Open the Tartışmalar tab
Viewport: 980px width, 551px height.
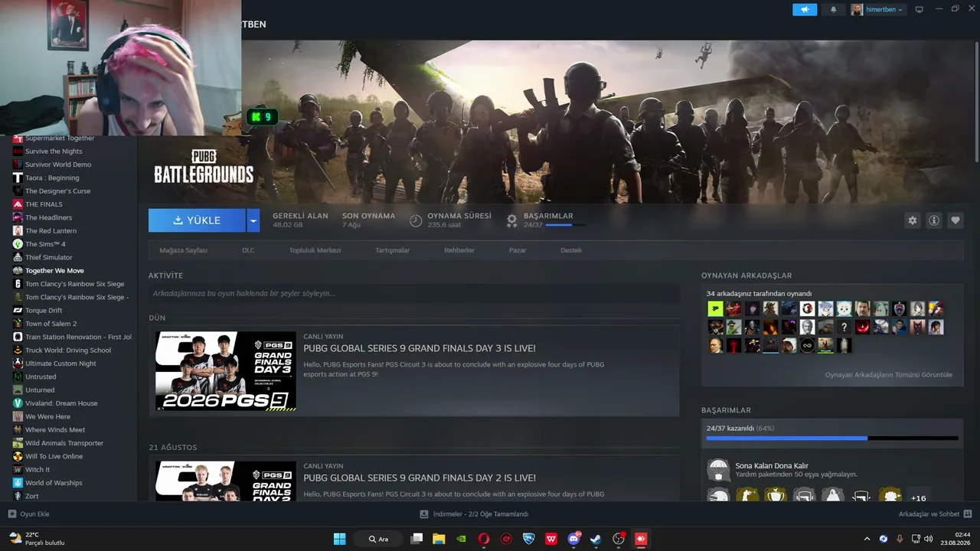[x=393, y=250]
